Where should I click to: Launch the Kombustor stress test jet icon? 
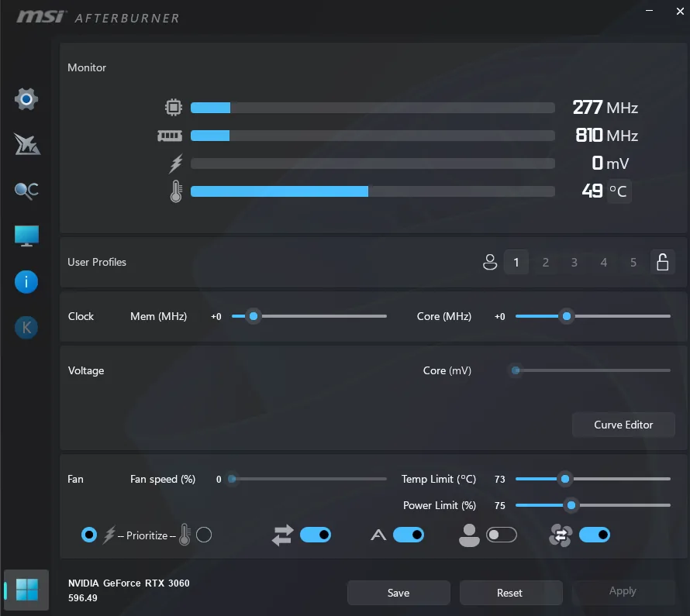27,144
